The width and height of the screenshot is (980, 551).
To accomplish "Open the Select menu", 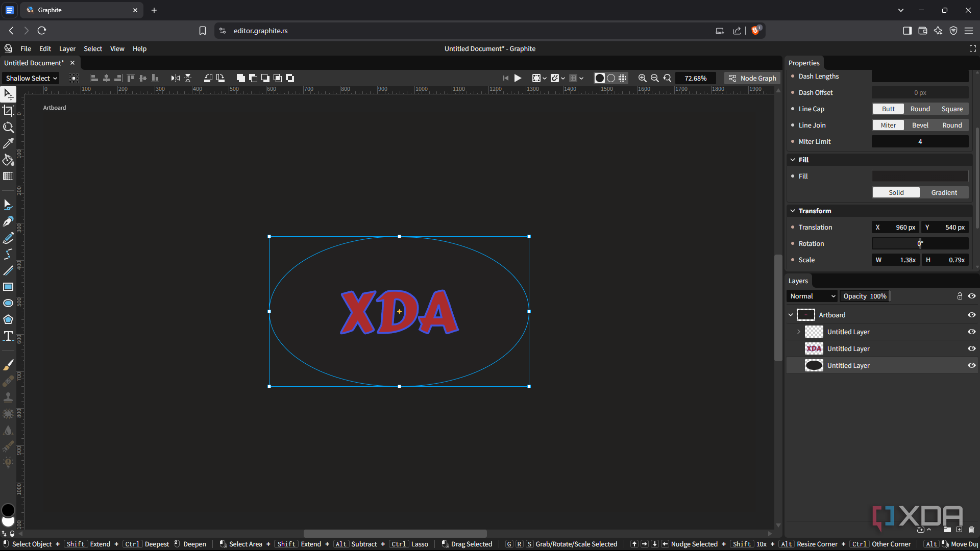I will tap(93, 48).
